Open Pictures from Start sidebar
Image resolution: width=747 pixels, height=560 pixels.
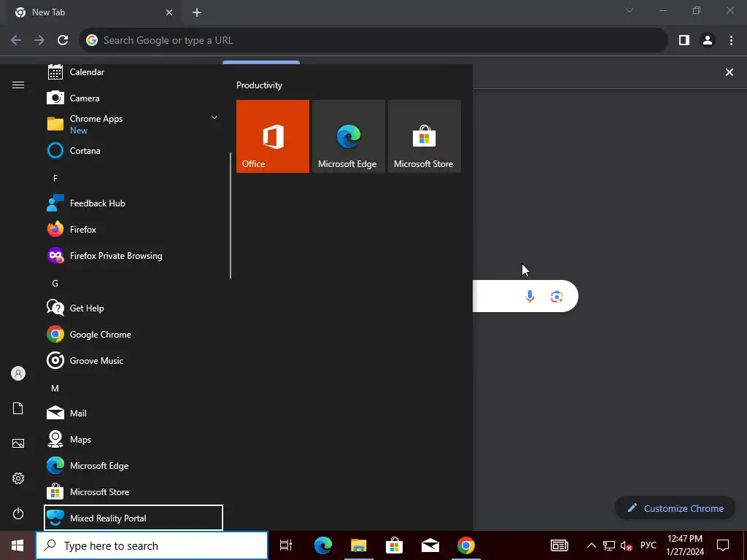[x=18, y=443]
